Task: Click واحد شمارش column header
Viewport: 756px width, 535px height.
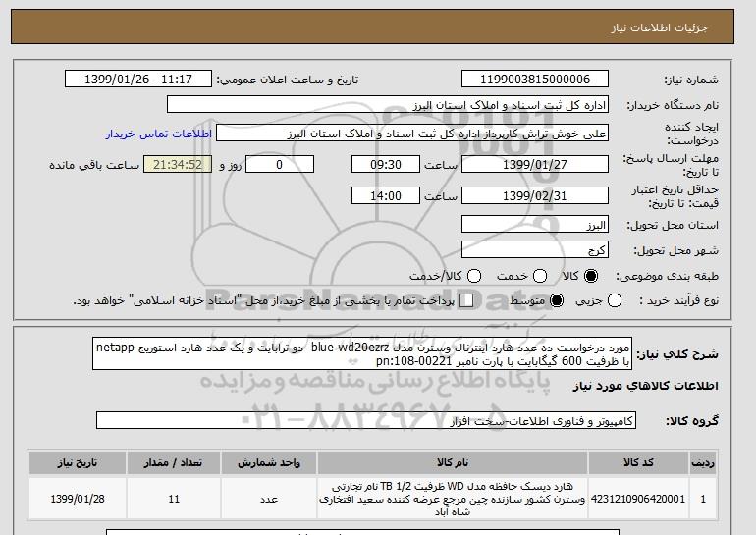Action: 269,462
